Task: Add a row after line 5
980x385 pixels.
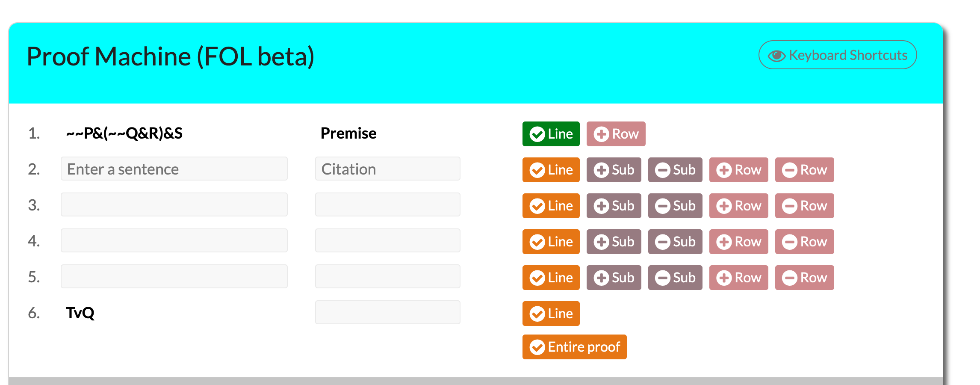Action: click(738, 278)
